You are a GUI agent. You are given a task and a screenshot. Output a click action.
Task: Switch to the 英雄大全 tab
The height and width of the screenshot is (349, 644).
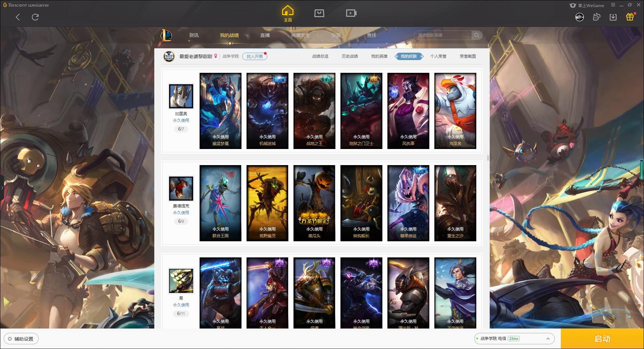tap(301, 35)
